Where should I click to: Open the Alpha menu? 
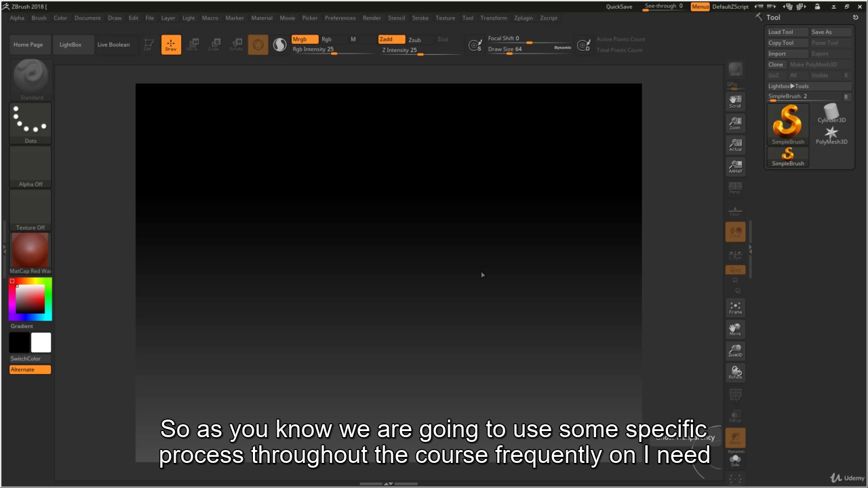18,18
